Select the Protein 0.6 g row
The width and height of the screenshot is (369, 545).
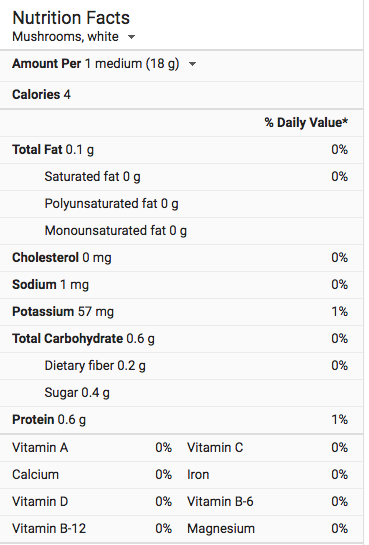tap(181, 420)
